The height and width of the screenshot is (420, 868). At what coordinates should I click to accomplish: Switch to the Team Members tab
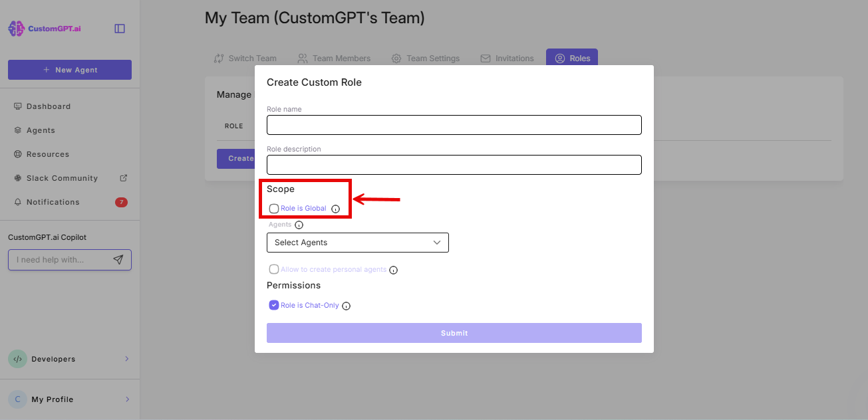[334, 58]
